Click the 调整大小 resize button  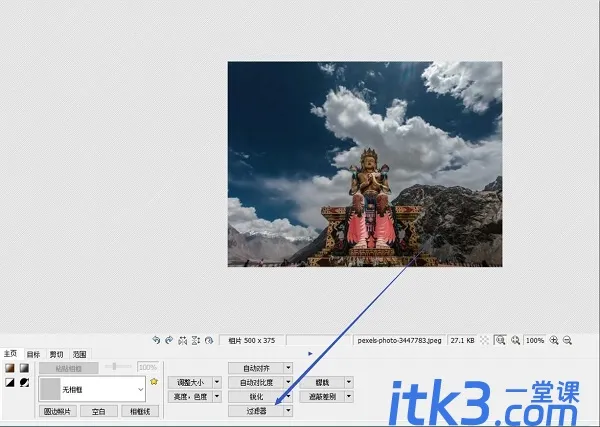pyautogui.click(x=190, y=382)
